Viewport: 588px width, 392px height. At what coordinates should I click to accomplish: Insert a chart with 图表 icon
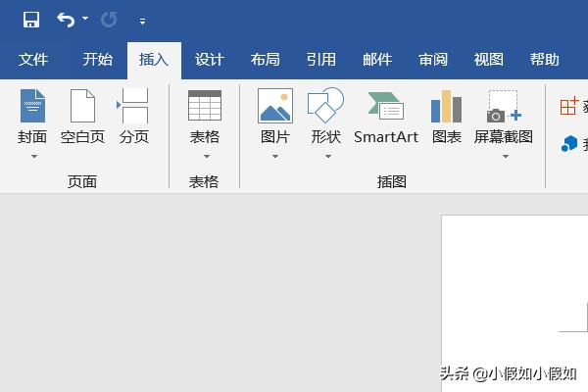coord(446,107)
